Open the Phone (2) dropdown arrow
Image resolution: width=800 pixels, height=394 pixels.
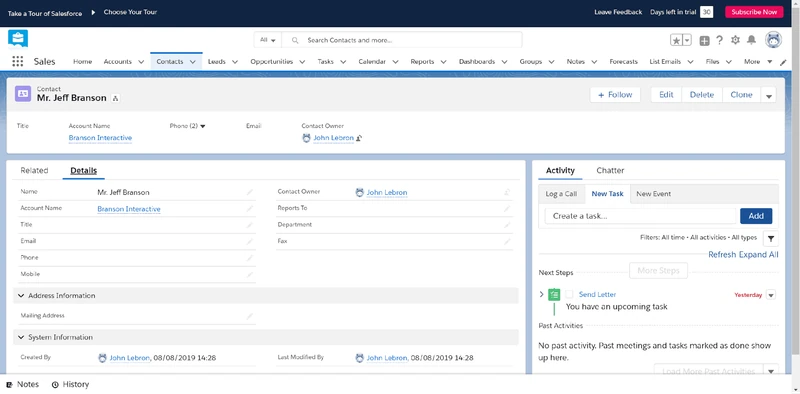pyautogui.click(x=203, y=126)
